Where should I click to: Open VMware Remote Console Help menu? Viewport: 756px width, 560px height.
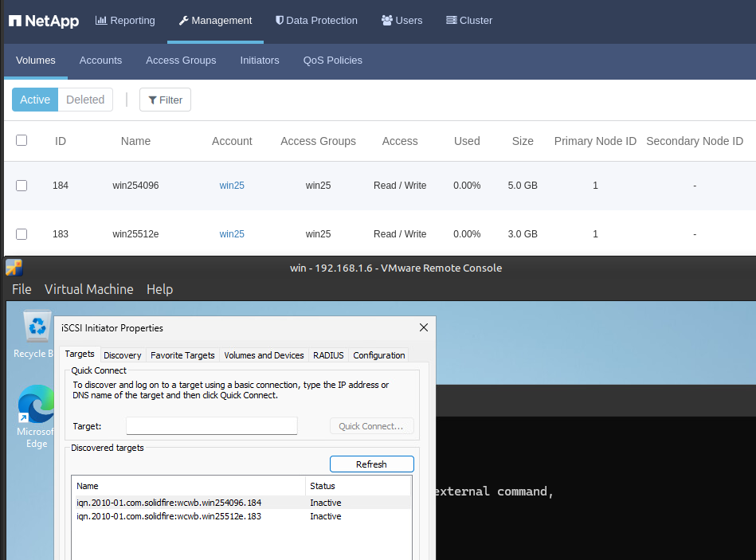point(159,289)
